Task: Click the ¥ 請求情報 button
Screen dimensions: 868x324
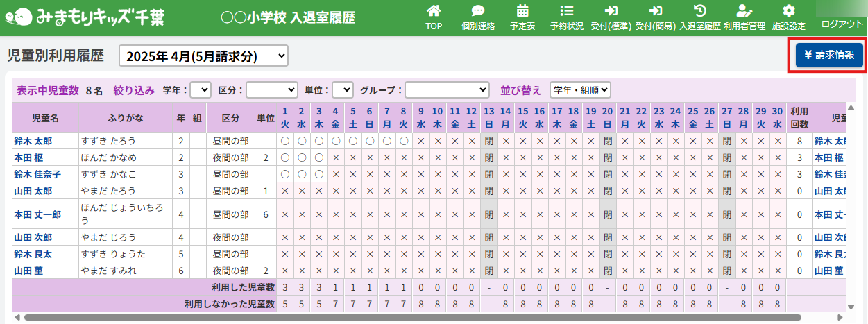Action: tap(829, 55)
